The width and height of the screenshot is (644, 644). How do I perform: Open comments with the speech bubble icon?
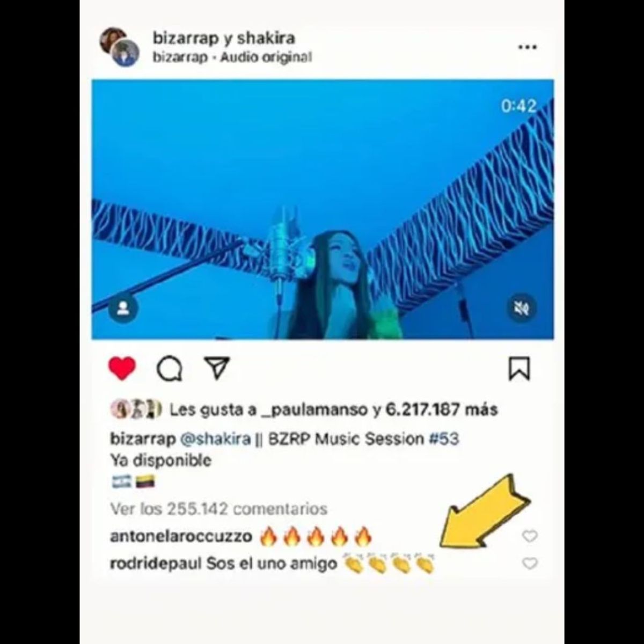[169, 369]
